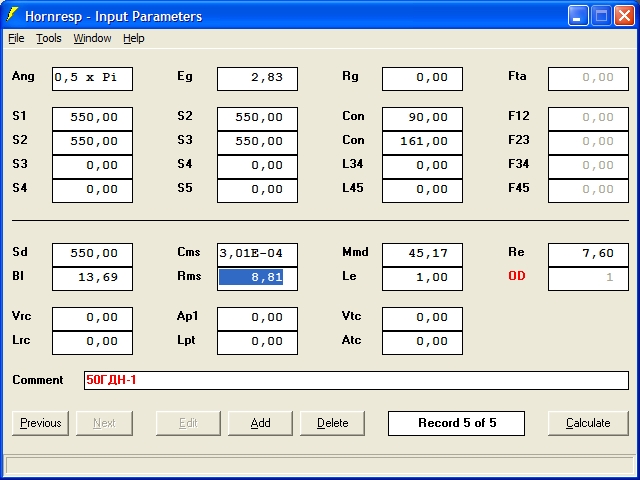Image resolution: width=640 pixels, height=480 pixels.
Task: Click the Rg value field
Action: [x=422, y=78]
